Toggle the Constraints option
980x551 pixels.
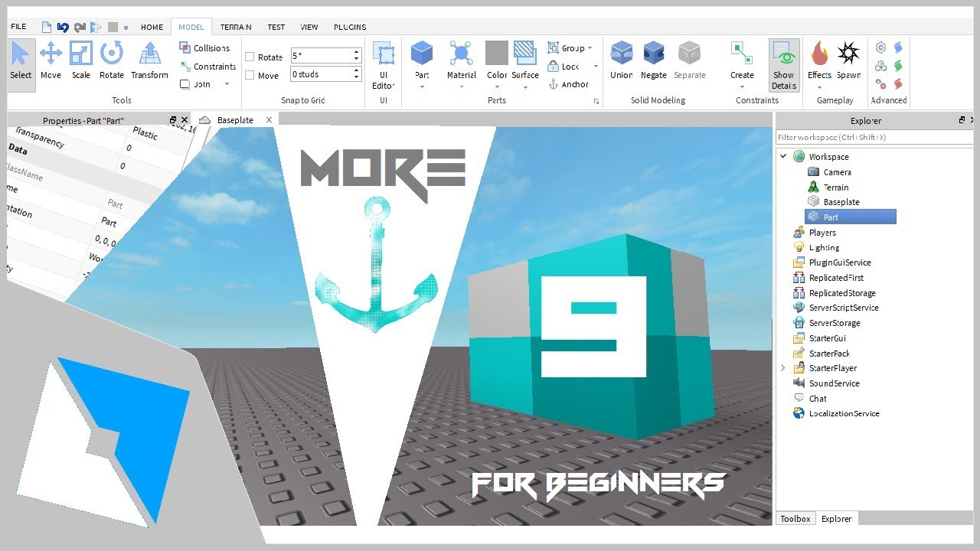pos(208,67)
